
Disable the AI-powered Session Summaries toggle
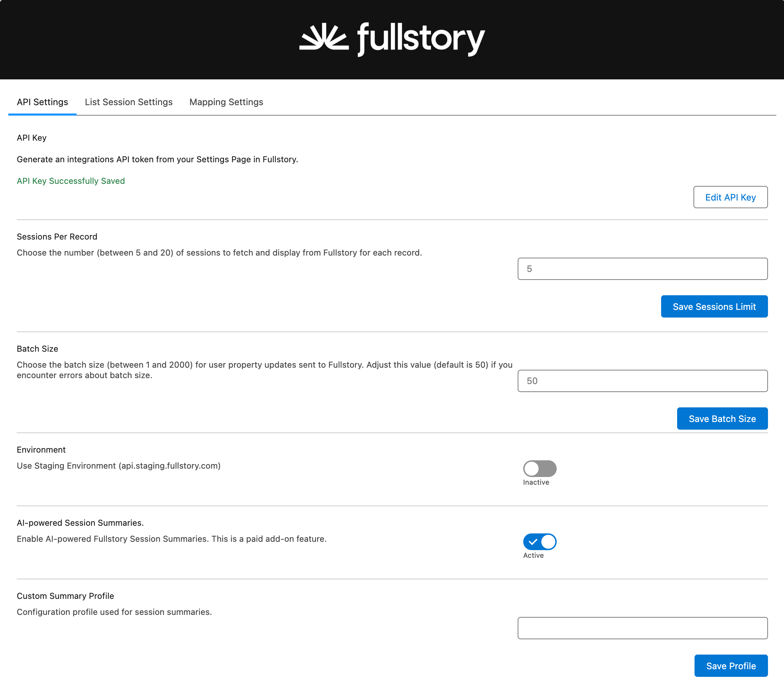(539, 541)
